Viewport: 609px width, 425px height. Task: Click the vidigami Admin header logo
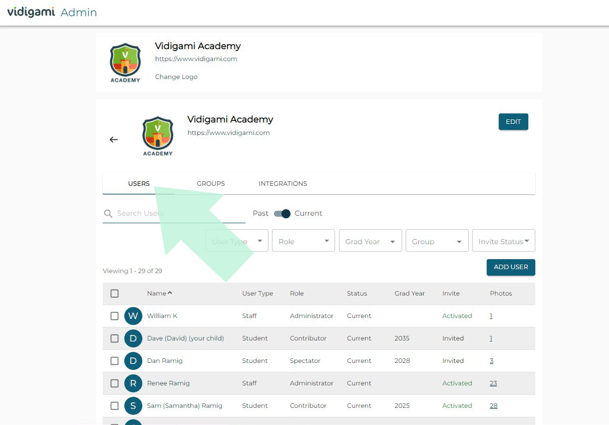[x=52, y=12]
